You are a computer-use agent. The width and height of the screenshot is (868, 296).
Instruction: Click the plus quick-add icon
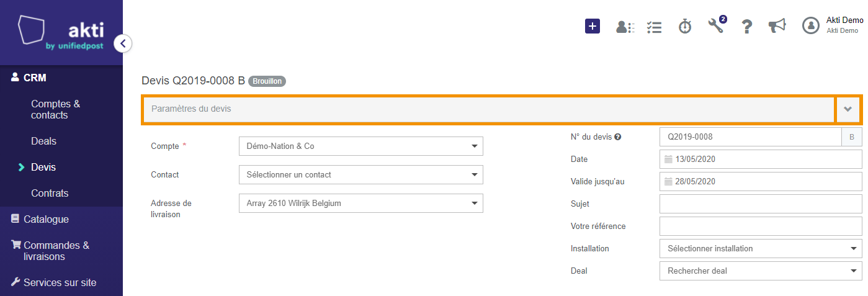[593, 26]
